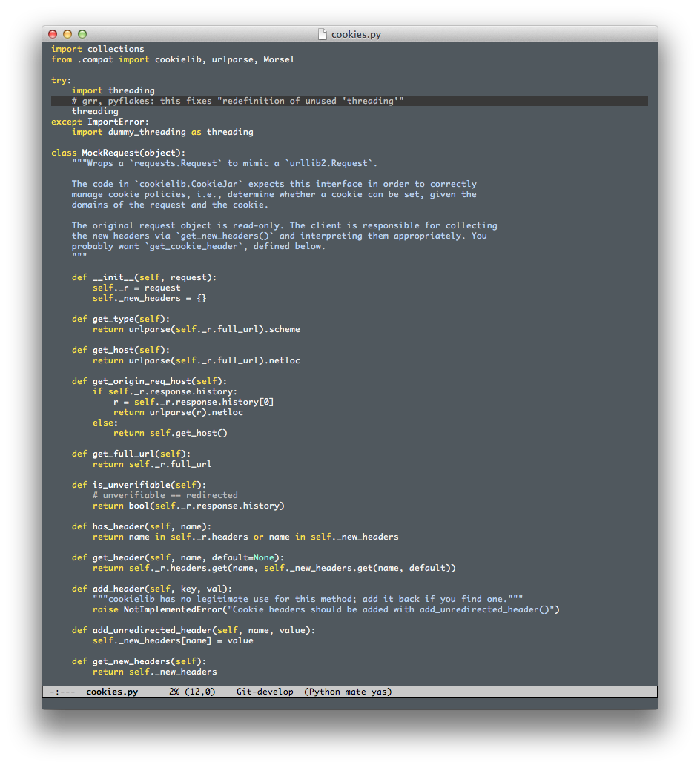
Task: Click the cookies.py title text
Action: point(356,34)
